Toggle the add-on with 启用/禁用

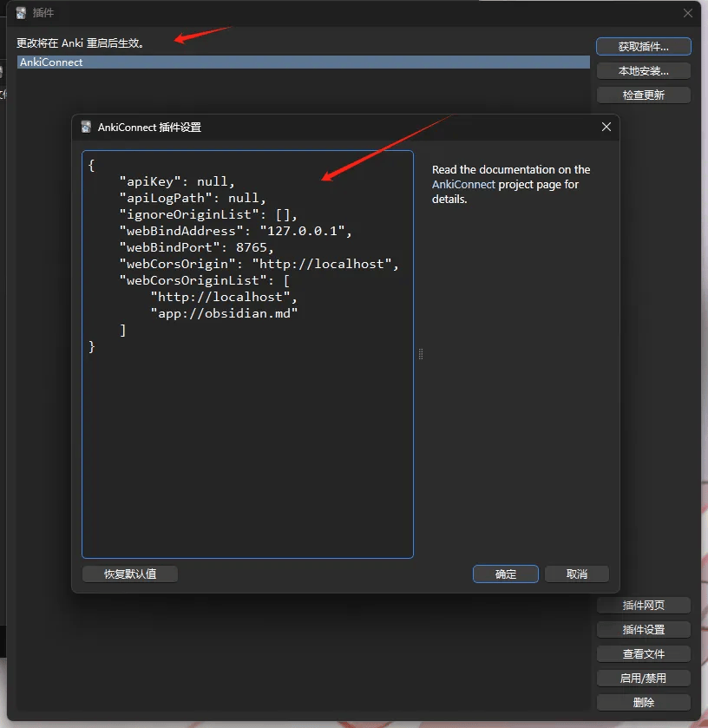(x=644, y=679)
